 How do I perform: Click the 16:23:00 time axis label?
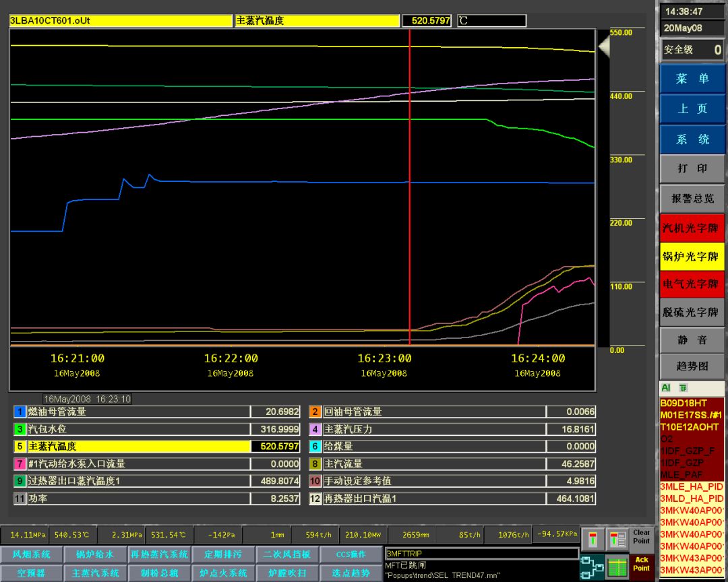384,358
